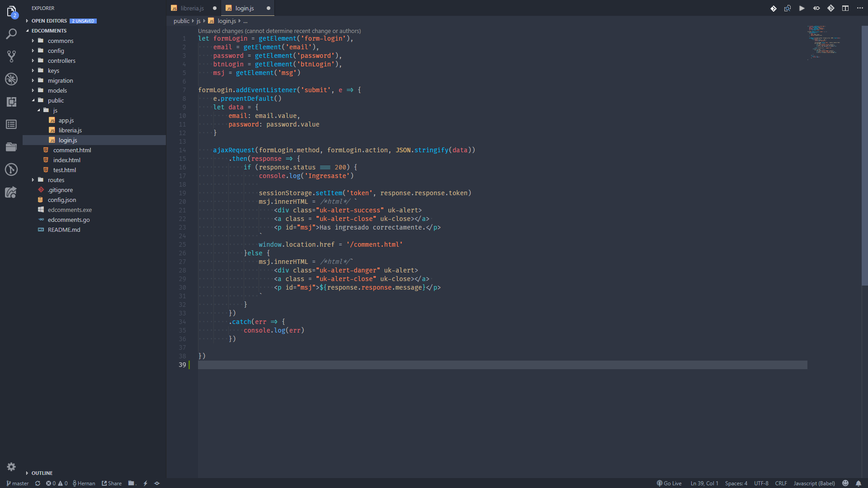Open the Manage gear icon
Image resolution: width=868 pixels, height=488 pixels.
11,467
